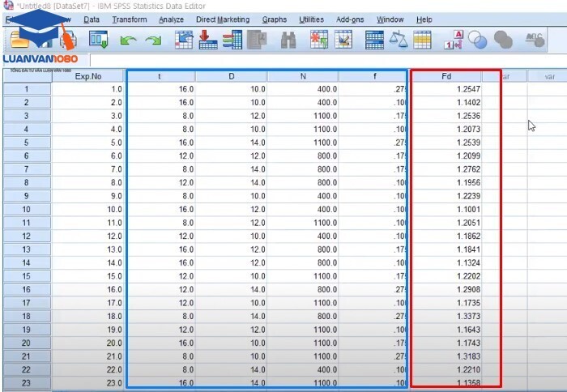Click the greyed Run Descriptive Statistics icon
567x392 pixels.
257,40
